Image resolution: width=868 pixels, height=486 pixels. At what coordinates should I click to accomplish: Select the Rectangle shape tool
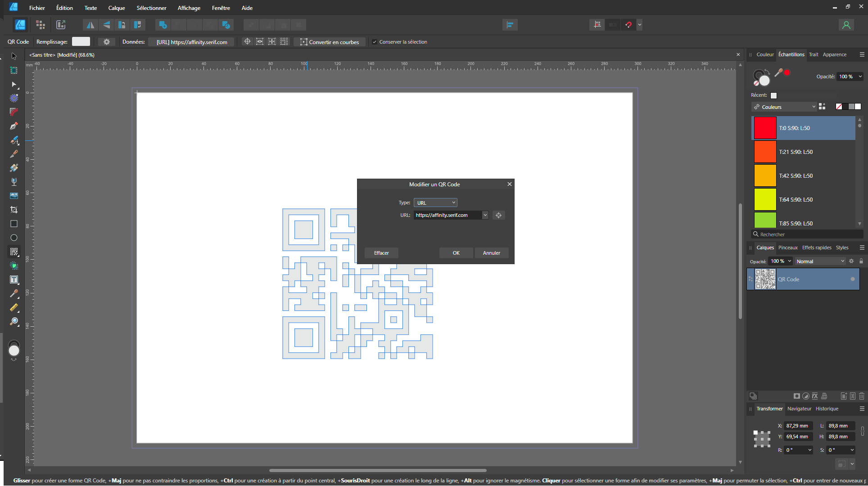point(14,224)
